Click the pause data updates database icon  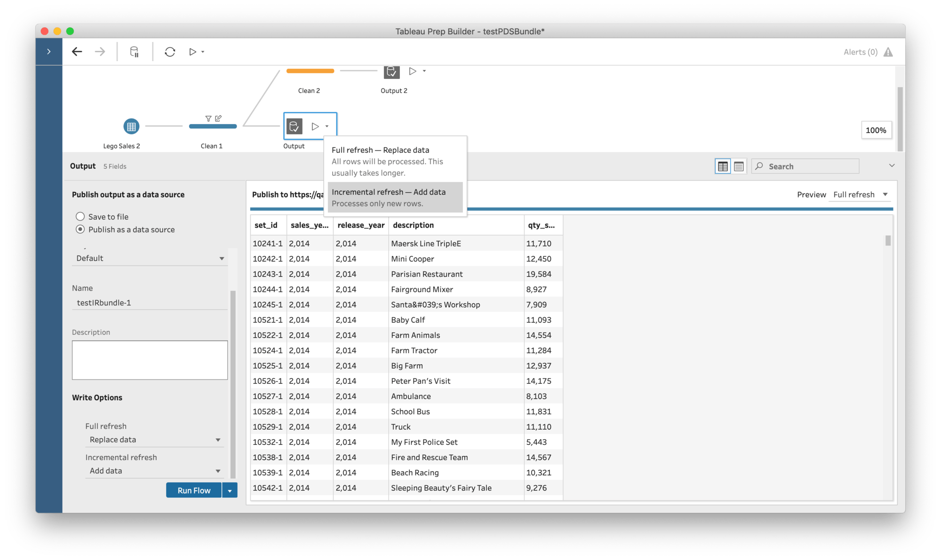tap(135, 52)
